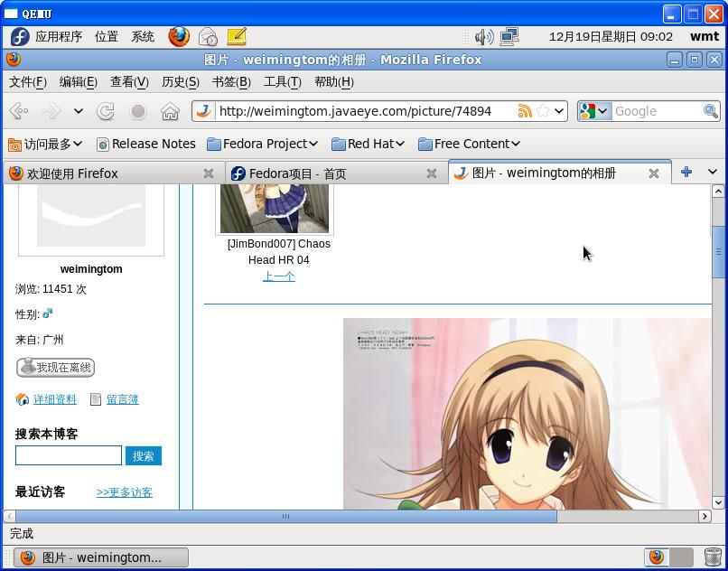This screenshot has width=728, height=571.
Task: Expand the Fedora Project bookmark folder
Action: pos(262,144)
